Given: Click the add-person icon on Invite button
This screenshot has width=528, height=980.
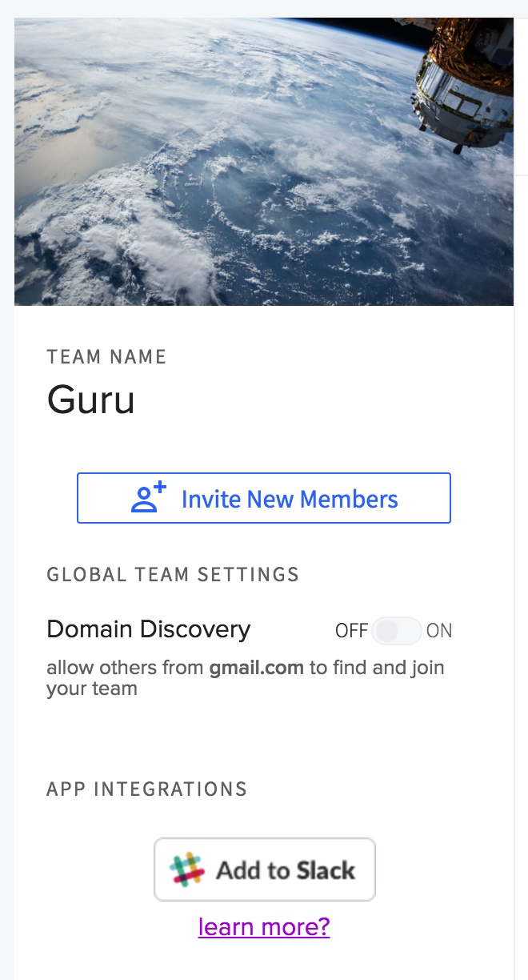Looking at the screenshot, I should [148, 498].
